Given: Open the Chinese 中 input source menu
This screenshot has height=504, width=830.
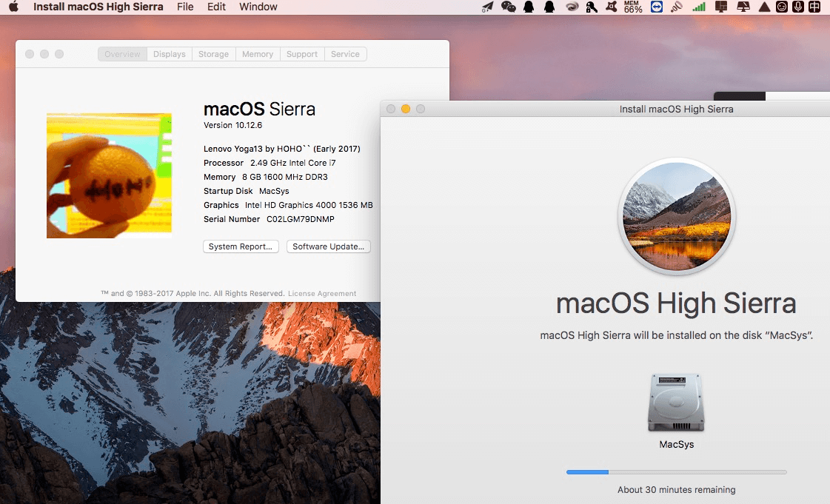Looking at the screenshot, I should click(814, 7).
